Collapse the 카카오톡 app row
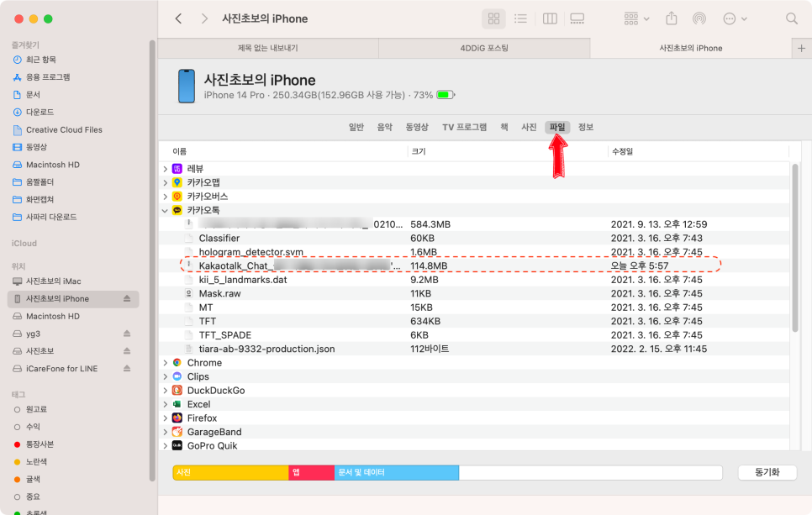The width and height of the screenshot is (812, 515). point(166,210)
